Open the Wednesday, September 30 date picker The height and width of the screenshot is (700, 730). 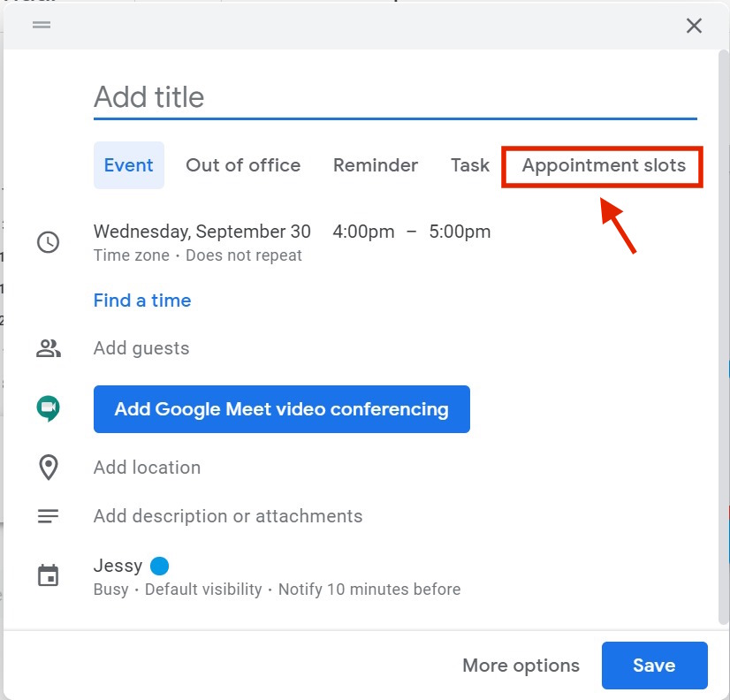pos(202,232)
